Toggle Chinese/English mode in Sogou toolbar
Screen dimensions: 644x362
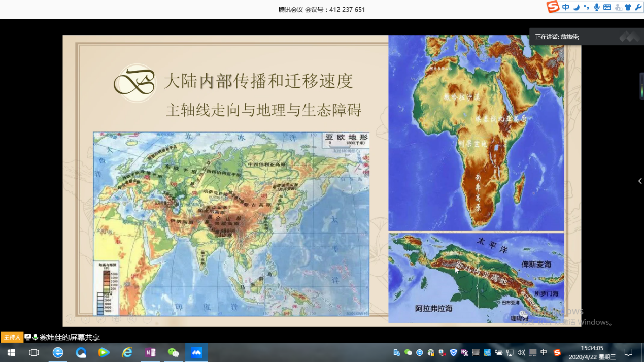pos(566,7)
